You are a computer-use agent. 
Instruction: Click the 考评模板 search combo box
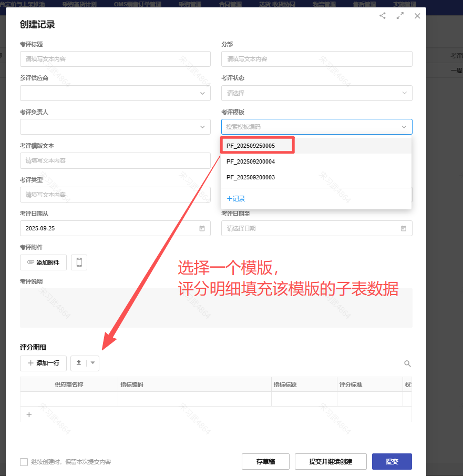317,127
